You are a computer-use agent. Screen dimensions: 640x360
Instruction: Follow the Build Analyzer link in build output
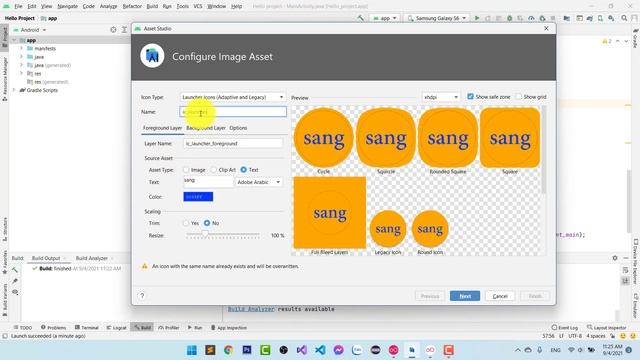point(251,309)
